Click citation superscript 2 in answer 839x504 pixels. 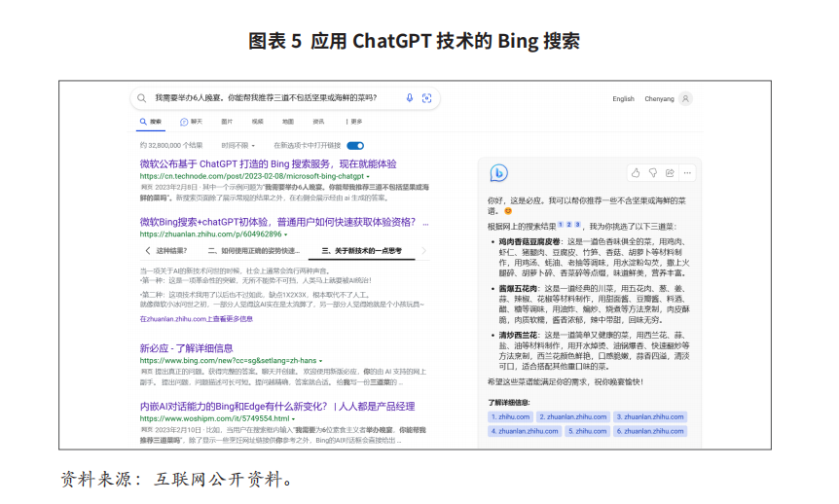pyautogui.click(x=568, y=225)
